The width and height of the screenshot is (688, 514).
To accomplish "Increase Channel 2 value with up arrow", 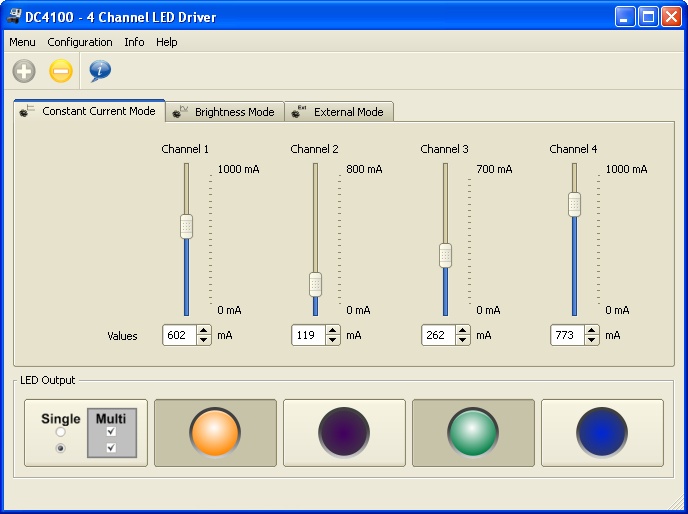I will point(333,331).
